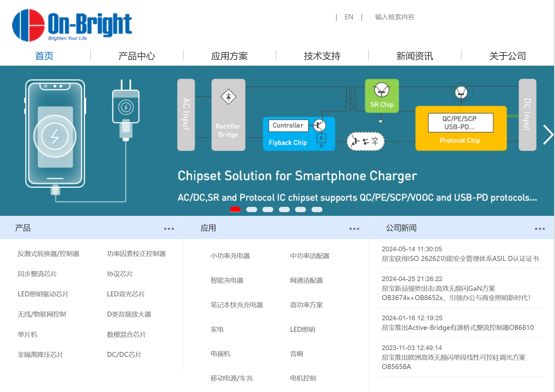Open the 应用方案 navigation menu
The width and height of the screenshot is (555, 392).
click(229, 56)
